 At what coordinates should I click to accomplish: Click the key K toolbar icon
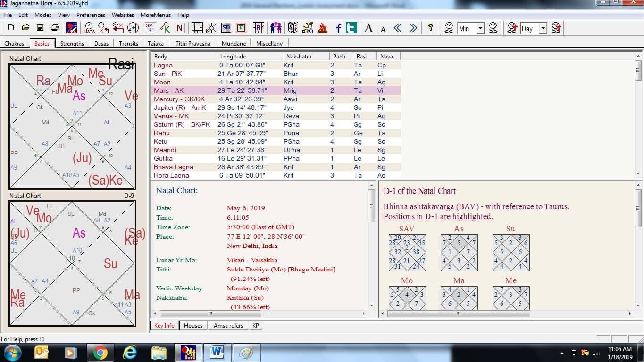[165, 28]
